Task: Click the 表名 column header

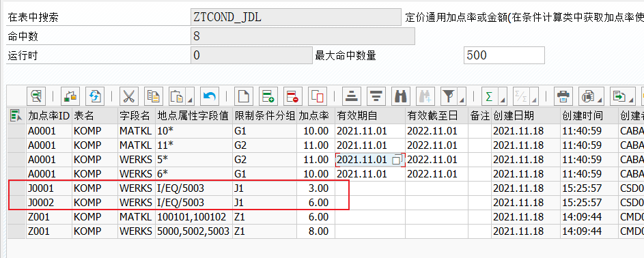Action: (96, 116)
